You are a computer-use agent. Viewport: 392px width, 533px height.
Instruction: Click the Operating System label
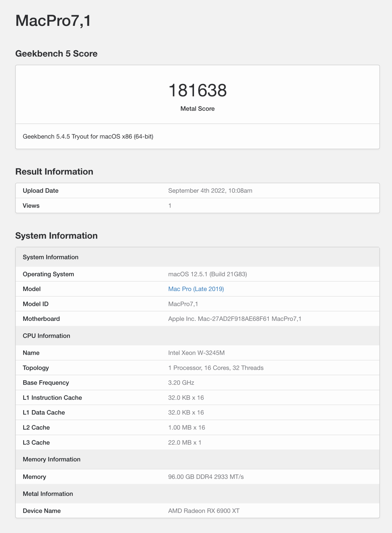tap(48, 274)
